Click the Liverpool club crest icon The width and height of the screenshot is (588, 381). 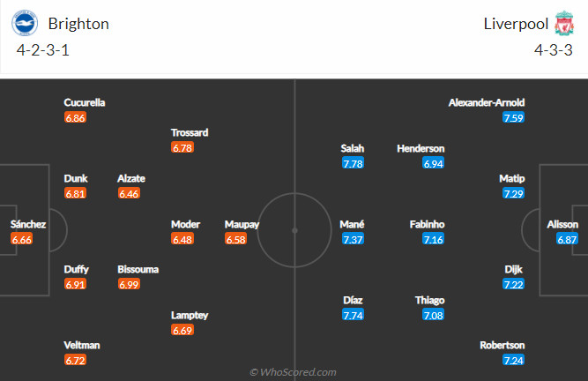tap(564, 23)
